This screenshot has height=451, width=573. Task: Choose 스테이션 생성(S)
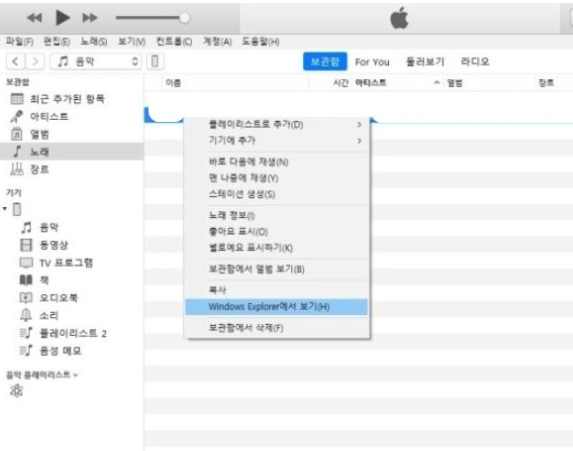[277, 194]
